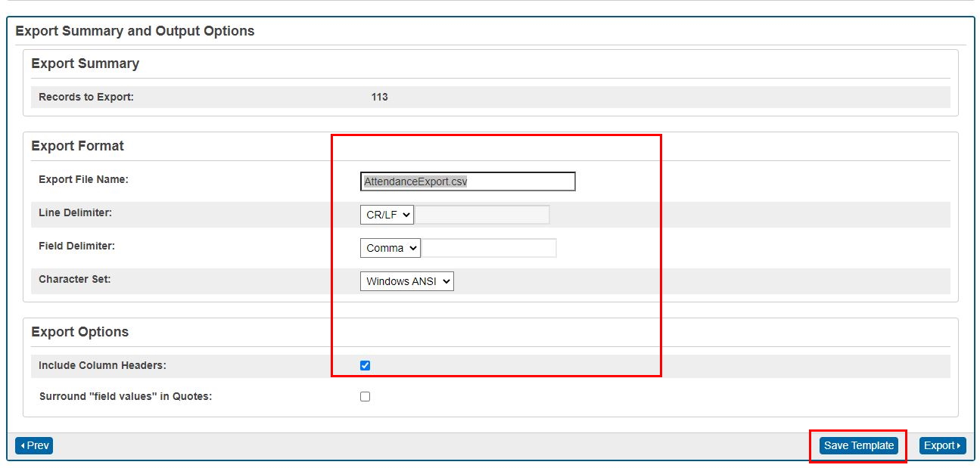Enable Surround field values in Quotes checkbox

tap(366, 396)
